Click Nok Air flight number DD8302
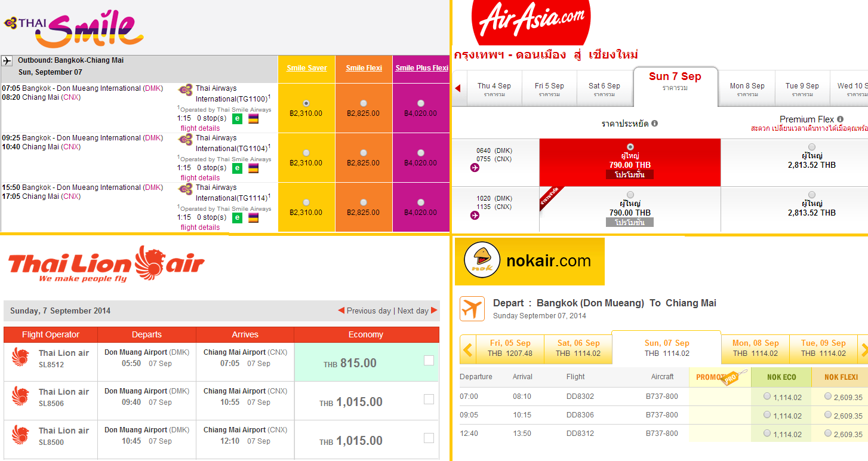The image size is (868, 461). click(x=580, y=397)
